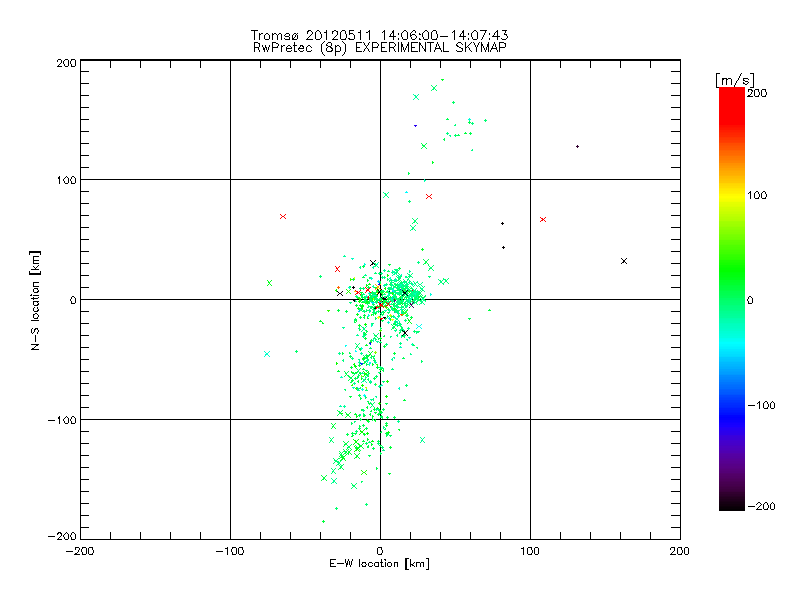Click the x-axis tick label "-100"

point(230,551)
